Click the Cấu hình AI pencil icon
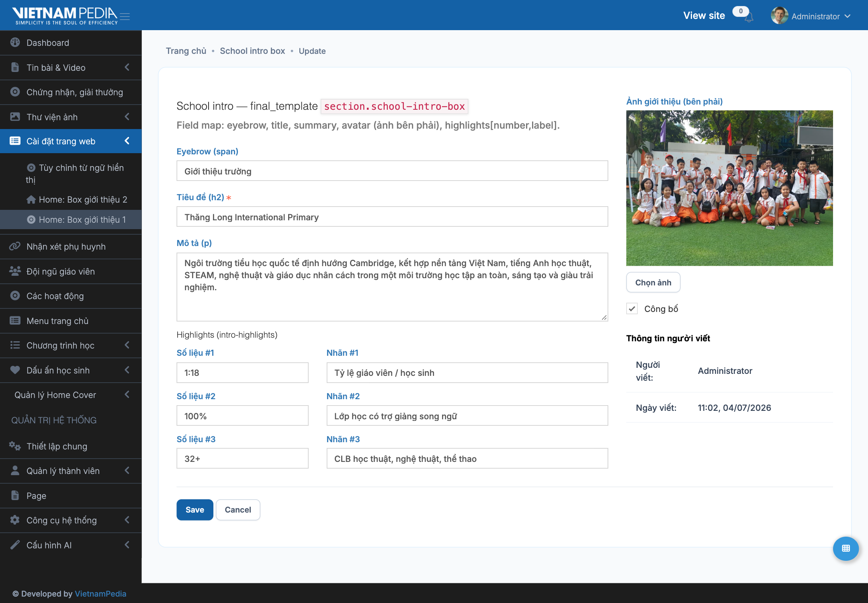868x603 pixels. pyautogui.click(x=15, y=545)
